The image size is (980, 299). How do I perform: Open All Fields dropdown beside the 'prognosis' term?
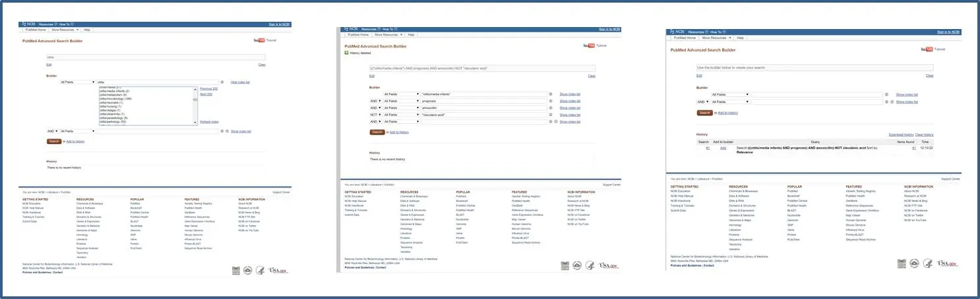tap(401, 101)
